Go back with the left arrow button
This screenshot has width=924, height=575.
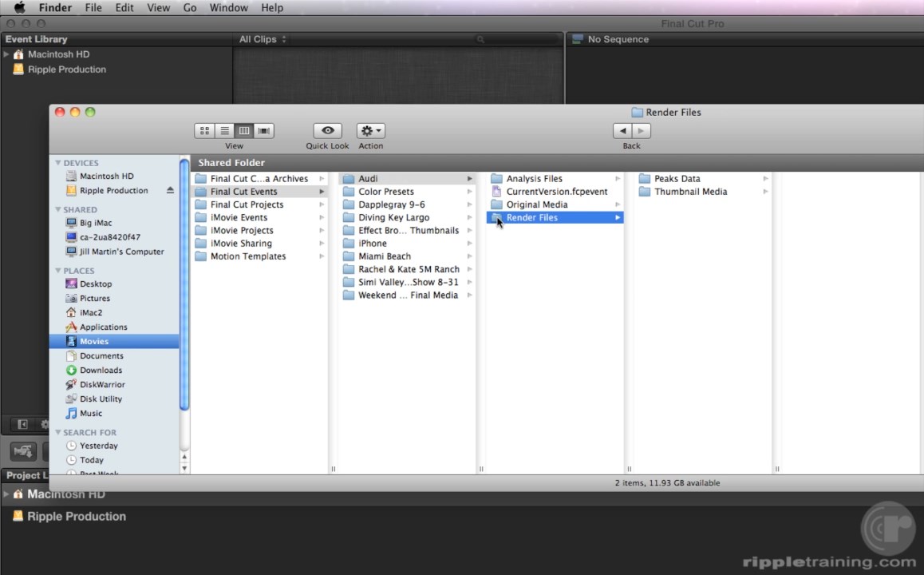pos(622,131)
